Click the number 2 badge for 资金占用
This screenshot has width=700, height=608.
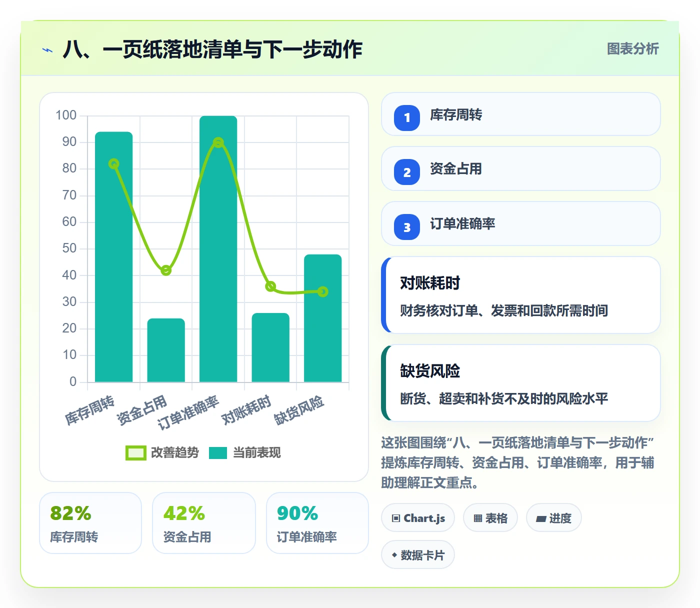407,172
